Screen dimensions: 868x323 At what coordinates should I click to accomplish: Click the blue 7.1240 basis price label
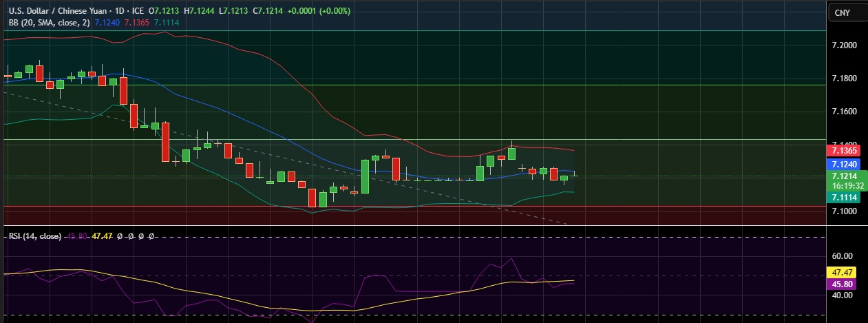pyautogui.click(x=844, y=164)
